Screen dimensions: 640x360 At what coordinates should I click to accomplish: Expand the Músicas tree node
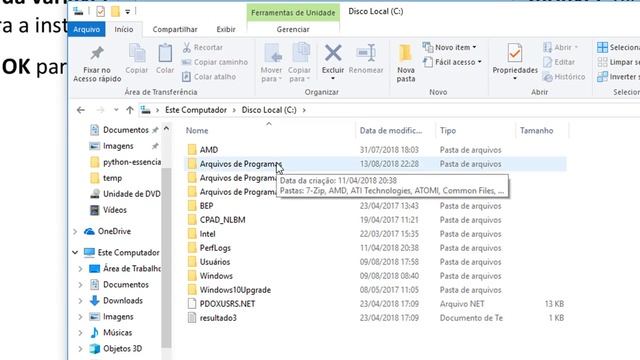tap(80, 333)
